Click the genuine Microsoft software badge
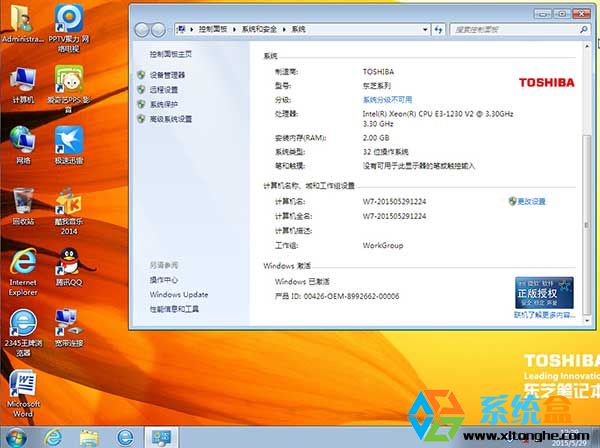Viewport: 600px width, 448px height. click(x=544, y=293)
